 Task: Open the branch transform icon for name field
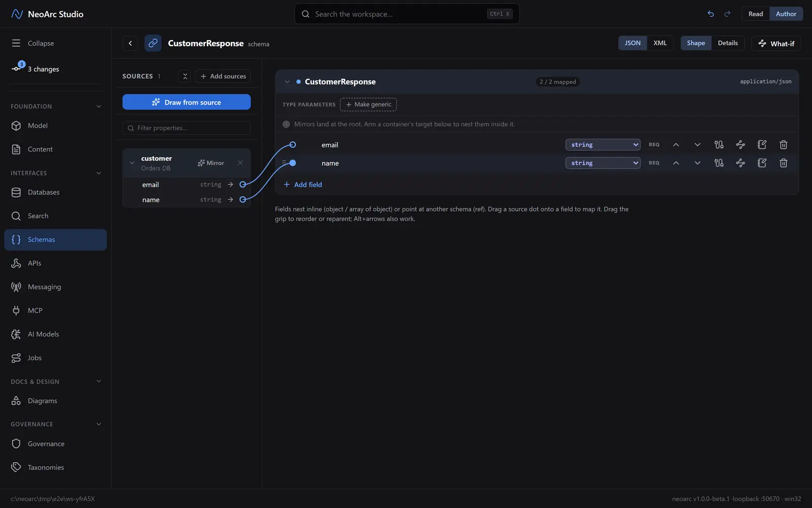click(x=740, y=163)
